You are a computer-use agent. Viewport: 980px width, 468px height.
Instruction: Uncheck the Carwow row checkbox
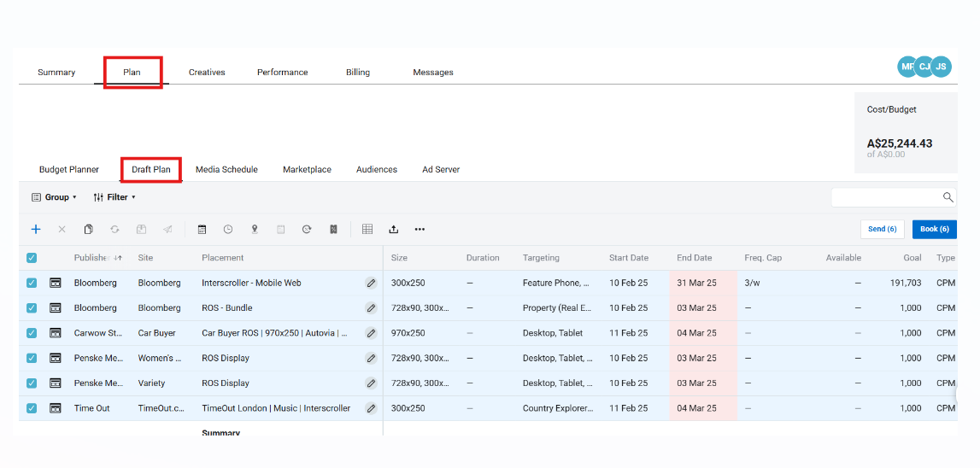(32, 333)
